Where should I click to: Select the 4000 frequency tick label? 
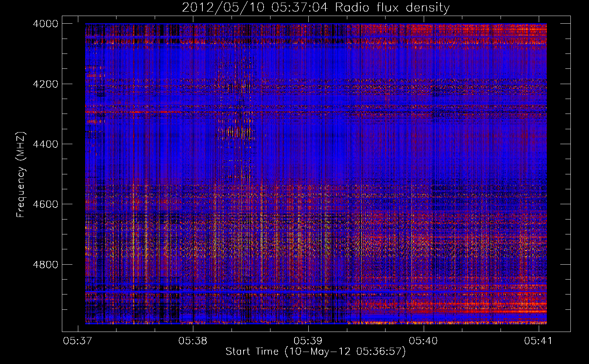(46, 24)
